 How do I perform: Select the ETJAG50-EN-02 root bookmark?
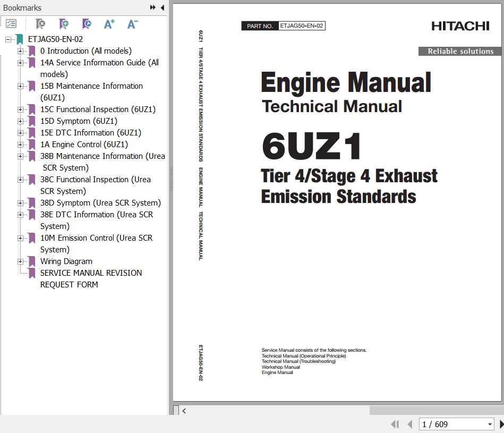(55, 39)
